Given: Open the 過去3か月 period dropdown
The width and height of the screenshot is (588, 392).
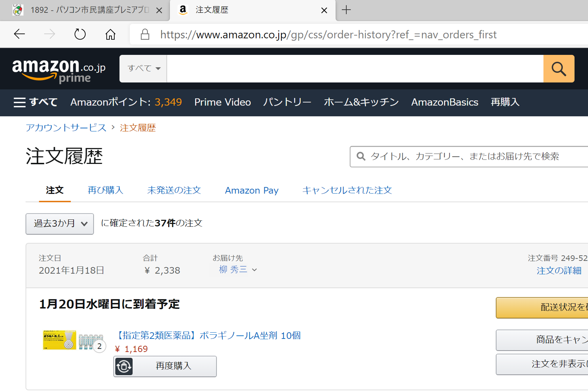Looking at the screenshot, I should [60, 224].
